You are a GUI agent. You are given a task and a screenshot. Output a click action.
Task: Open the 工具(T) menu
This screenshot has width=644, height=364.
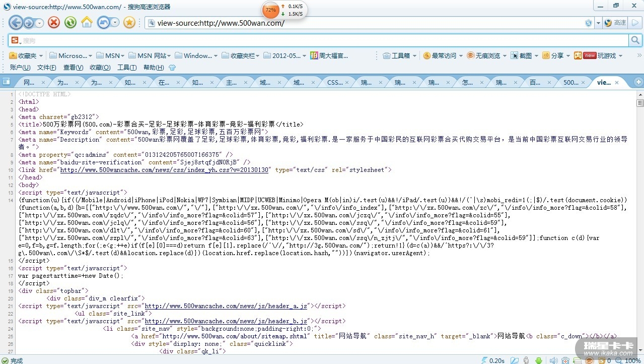127,68
